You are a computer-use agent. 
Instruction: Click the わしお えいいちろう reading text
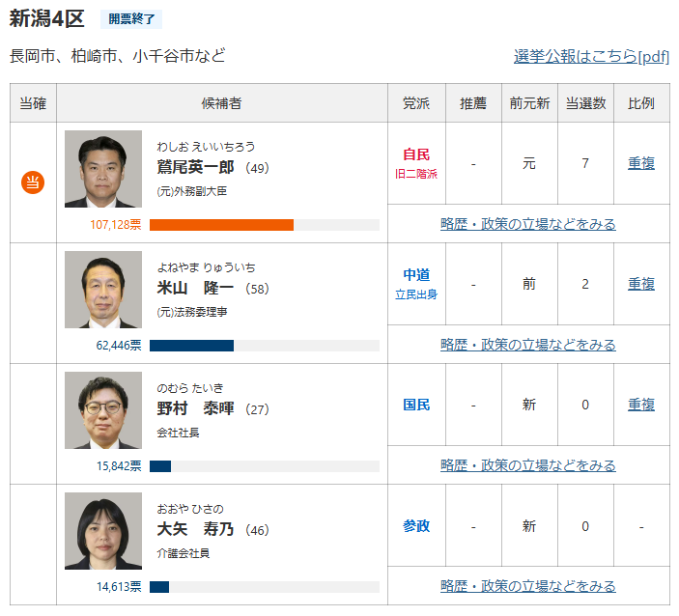pyautogui.click(x=206, y=147)
